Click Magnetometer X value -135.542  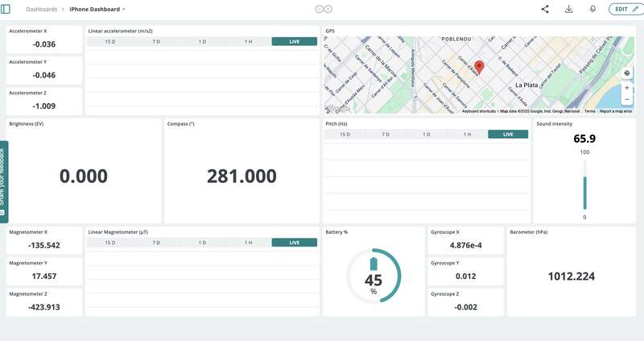[44, 246]
